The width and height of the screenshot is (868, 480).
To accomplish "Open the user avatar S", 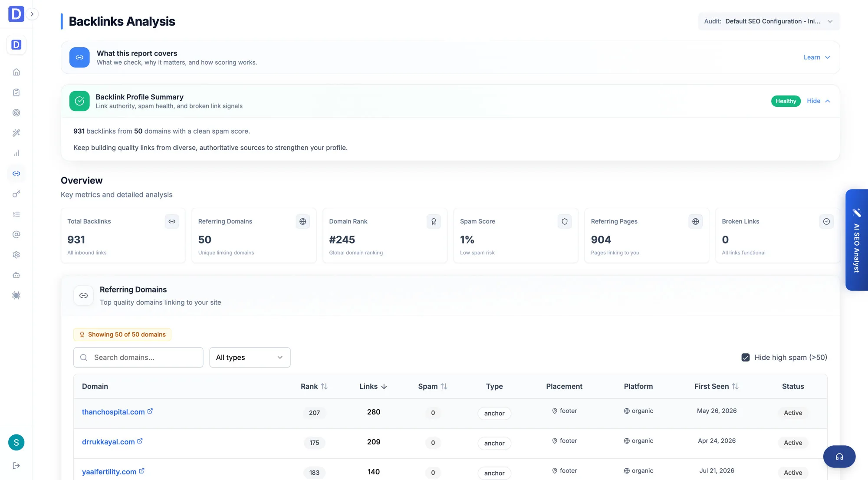I will tap(16, 443).
